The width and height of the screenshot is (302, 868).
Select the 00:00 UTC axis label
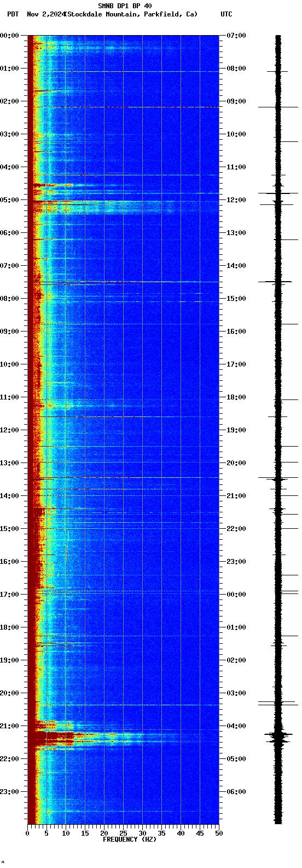[236, 595]
